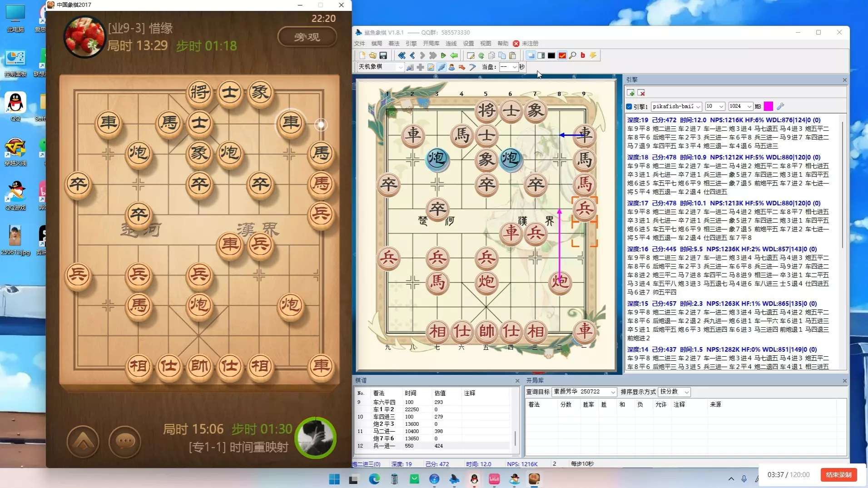This screenshot has width=868, height=488.
Task: Remove engine with red X icon
Action: [641, 93]
